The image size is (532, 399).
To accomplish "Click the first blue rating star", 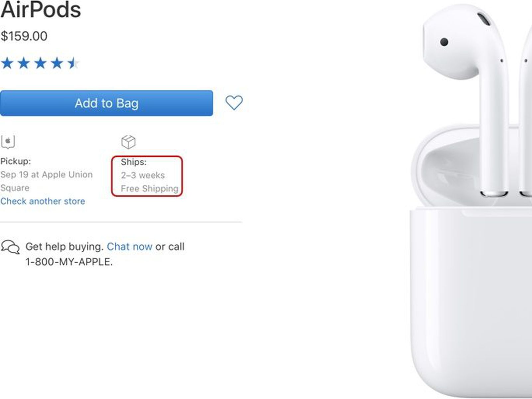I will click(7, 63).
